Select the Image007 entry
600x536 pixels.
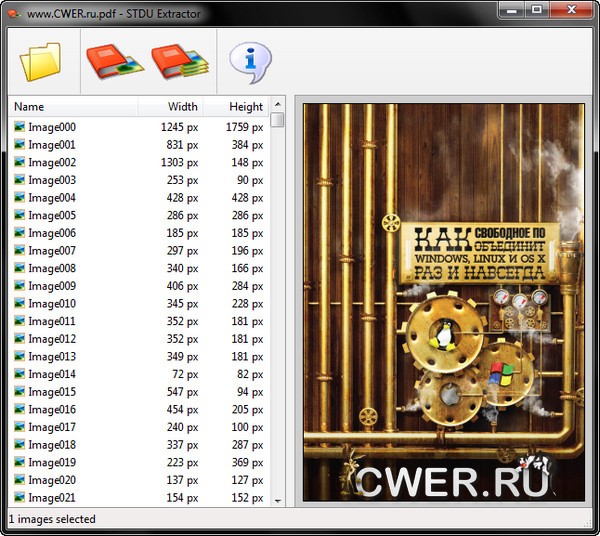(x=52, y=250)
